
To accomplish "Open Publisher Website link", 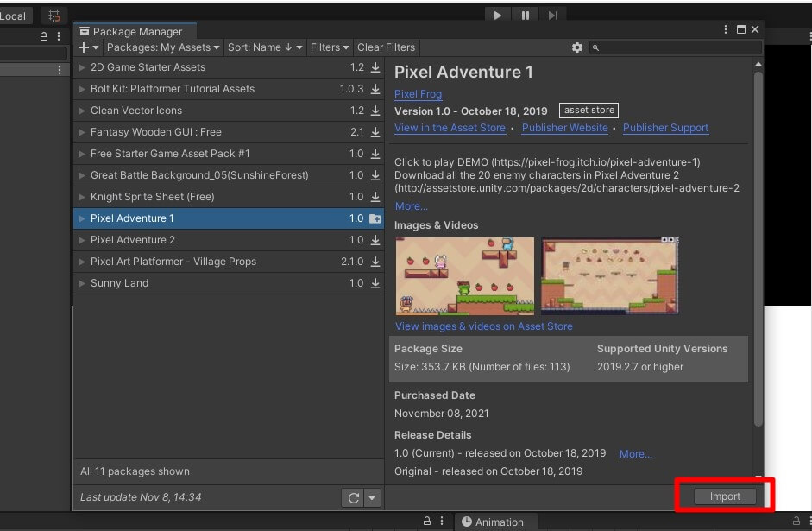I will coord(564,128).
